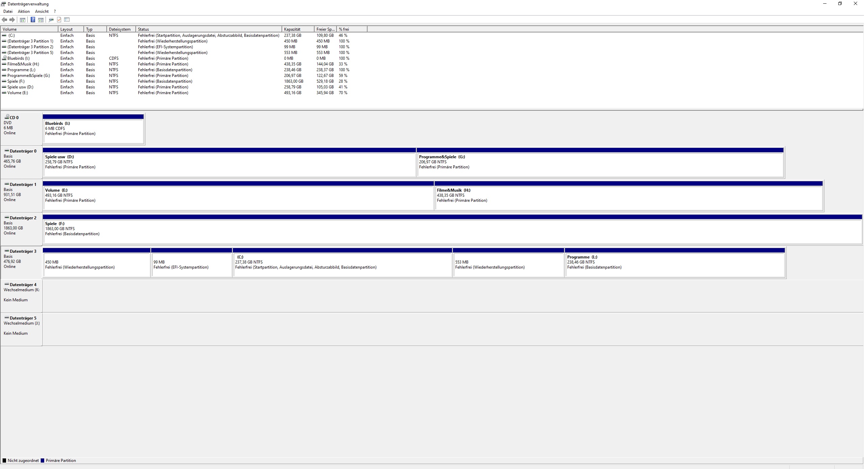
Task: Select the Filme&Musik (H:) volume list row
Action: pos(23,64)
